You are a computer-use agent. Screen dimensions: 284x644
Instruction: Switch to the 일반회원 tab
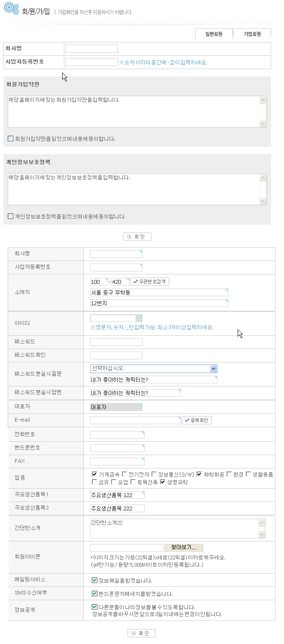tap(214, 34)
